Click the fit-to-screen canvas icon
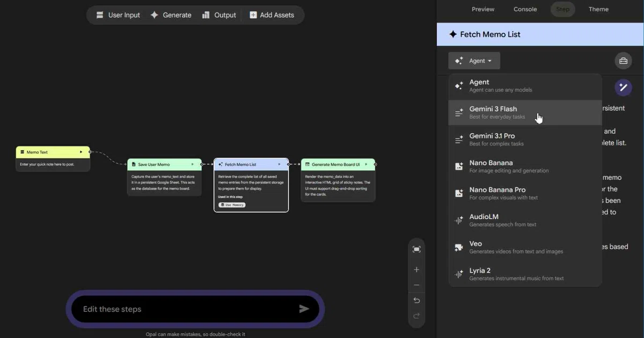 416,249
